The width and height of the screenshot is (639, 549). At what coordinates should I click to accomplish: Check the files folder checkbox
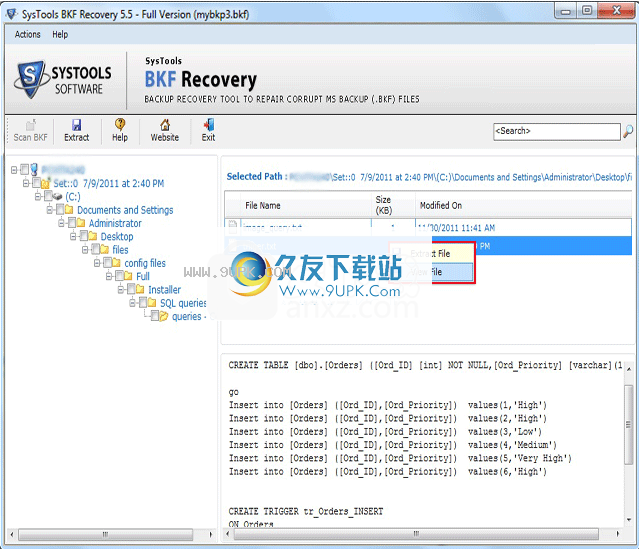point(95,249)
